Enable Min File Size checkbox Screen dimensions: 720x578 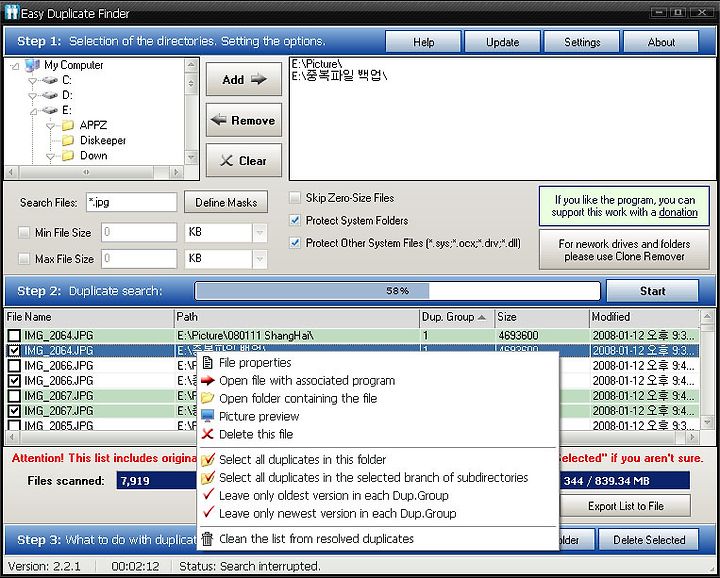point(23,232)
